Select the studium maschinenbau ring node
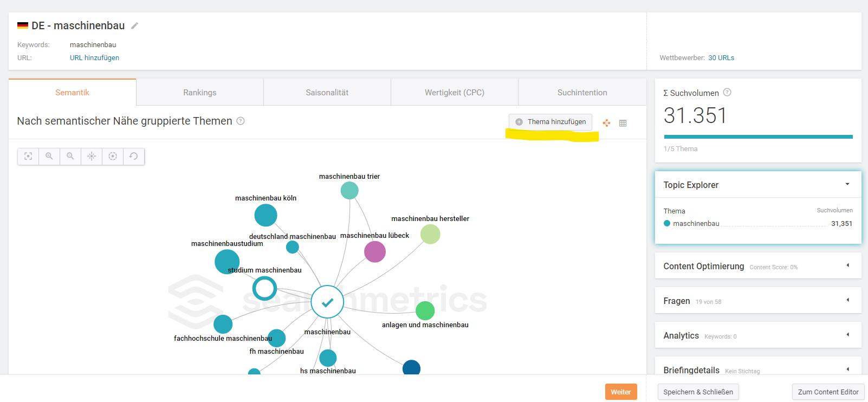 tap(265, 288)
